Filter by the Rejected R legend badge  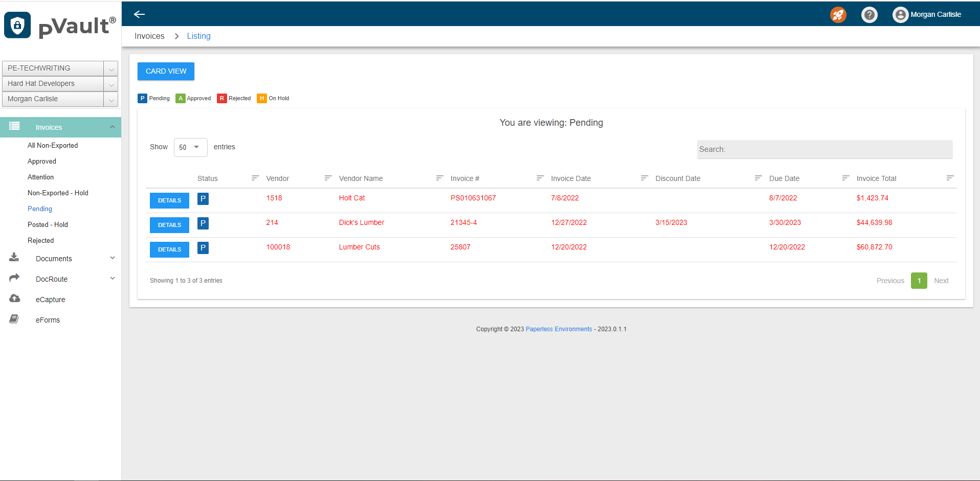(x=222, y=98)
